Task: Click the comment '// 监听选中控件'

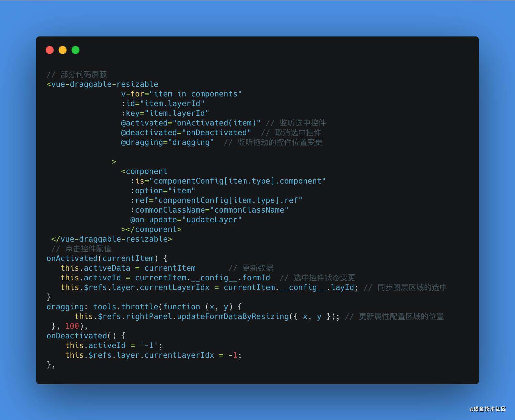Action: click(x=296, y=123)
